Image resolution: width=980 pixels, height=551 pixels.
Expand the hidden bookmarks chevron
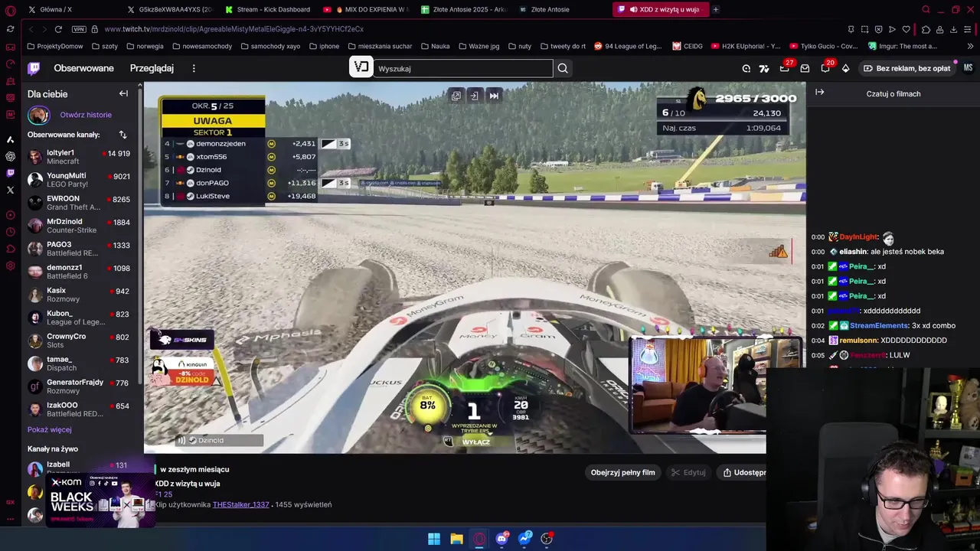pyautogui.click(x=971, y=46)
